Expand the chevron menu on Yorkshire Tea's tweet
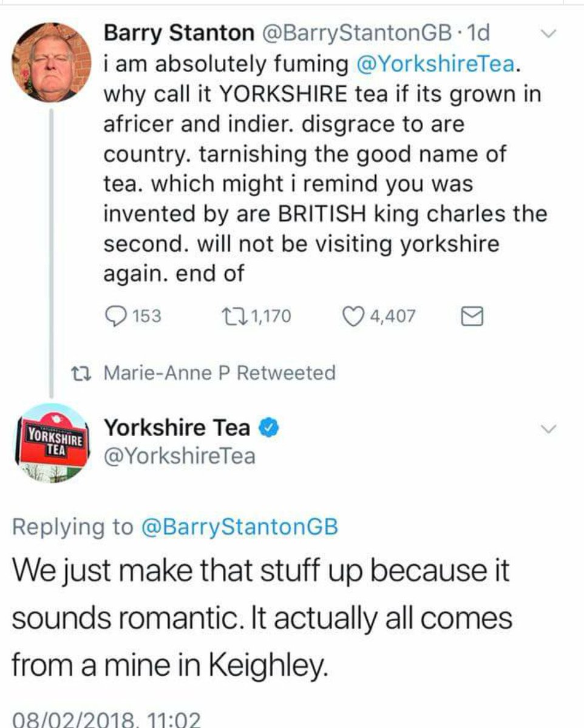The height and width of the screenshot is (728, 584). pos(549,430)
